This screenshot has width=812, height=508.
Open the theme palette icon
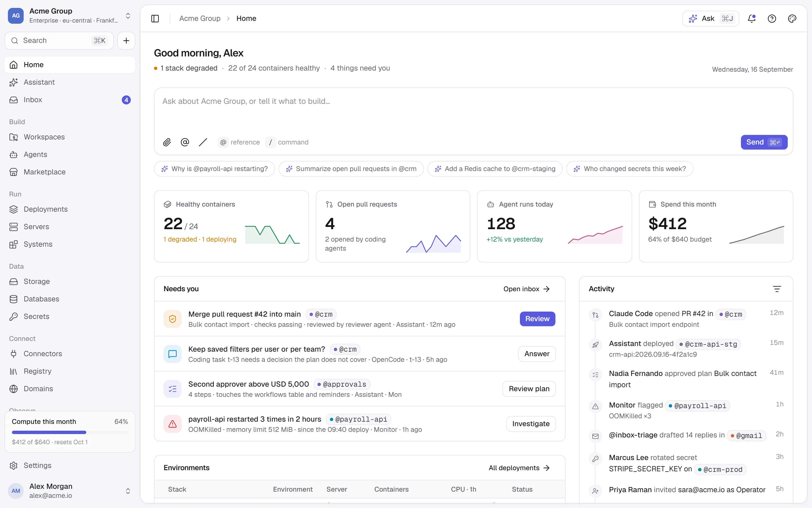click(792, 18)
